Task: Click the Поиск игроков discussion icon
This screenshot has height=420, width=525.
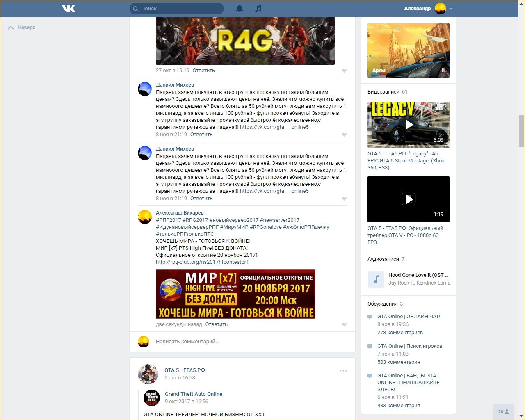Action: (x=370, y=347)
